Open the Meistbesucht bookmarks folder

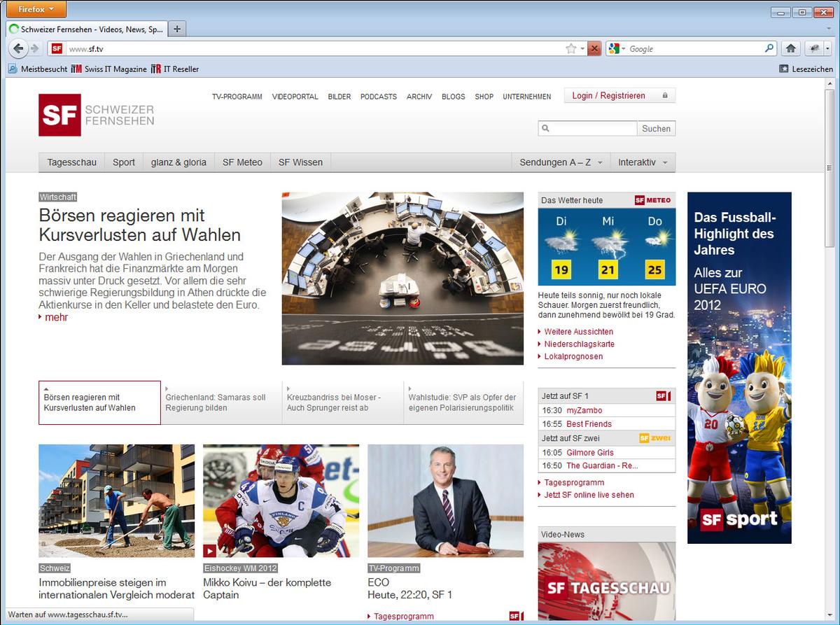[38, 69]
